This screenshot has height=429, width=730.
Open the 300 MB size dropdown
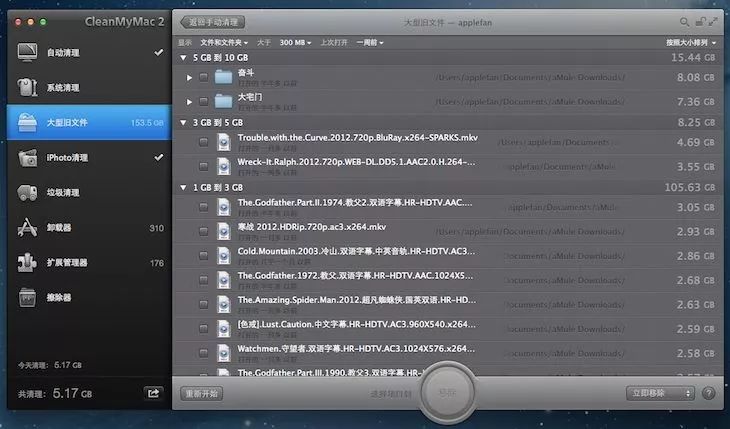point(295,42)
